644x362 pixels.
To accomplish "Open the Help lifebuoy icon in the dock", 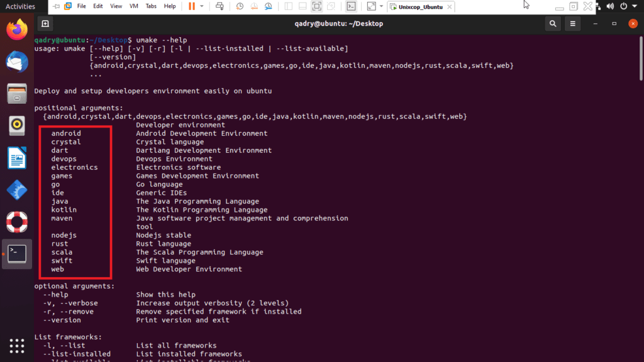I will click(17, 222).
